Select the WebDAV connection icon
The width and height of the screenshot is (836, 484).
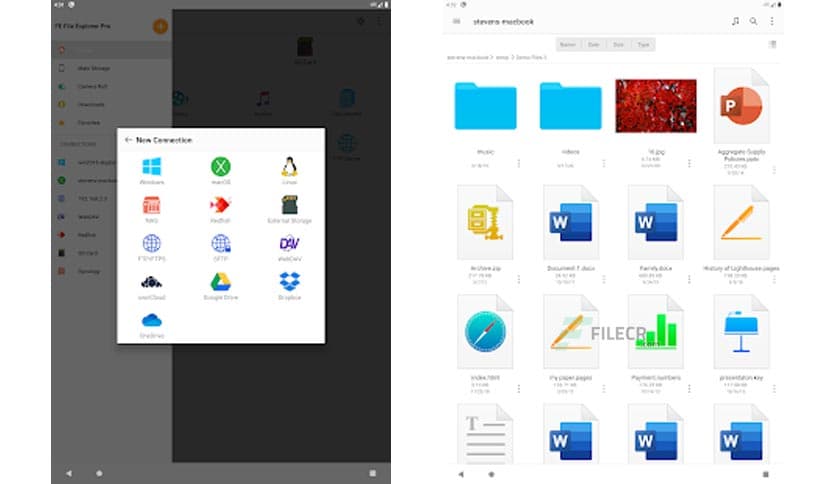point(289,244)
